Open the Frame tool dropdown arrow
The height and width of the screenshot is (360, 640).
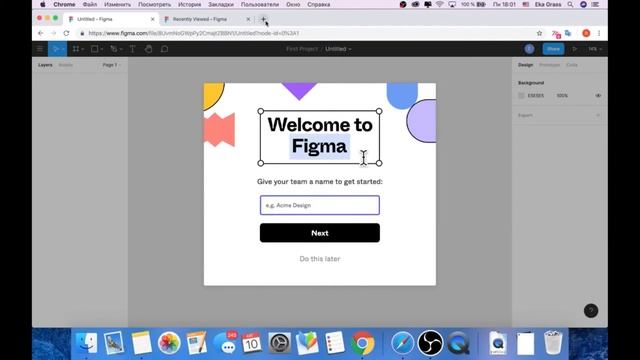coord(82,49)
